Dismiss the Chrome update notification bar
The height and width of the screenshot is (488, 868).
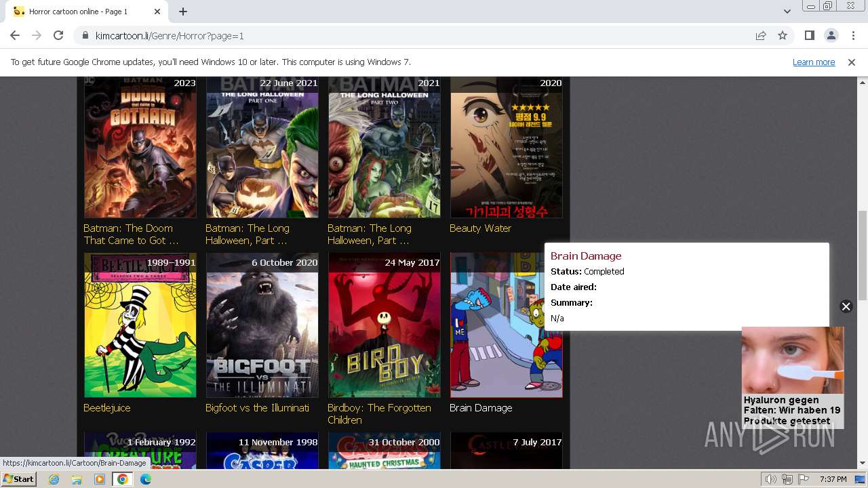click(x=852, y=62)
